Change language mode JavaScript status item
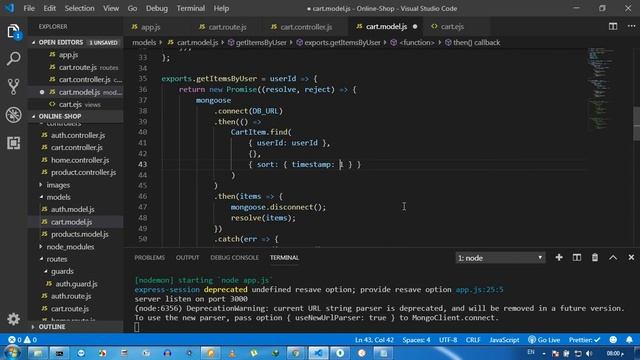The image size is (640, 360). 504,340
